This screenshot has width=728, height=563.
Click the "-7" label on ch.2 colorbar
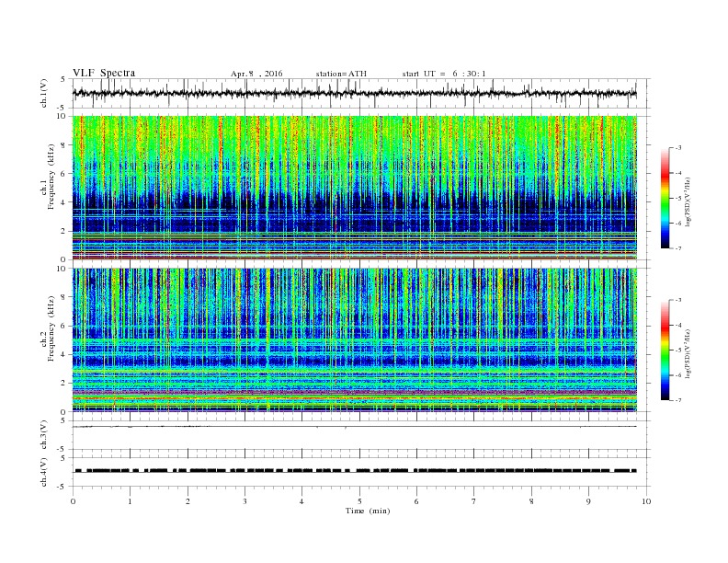pos(678,400)
